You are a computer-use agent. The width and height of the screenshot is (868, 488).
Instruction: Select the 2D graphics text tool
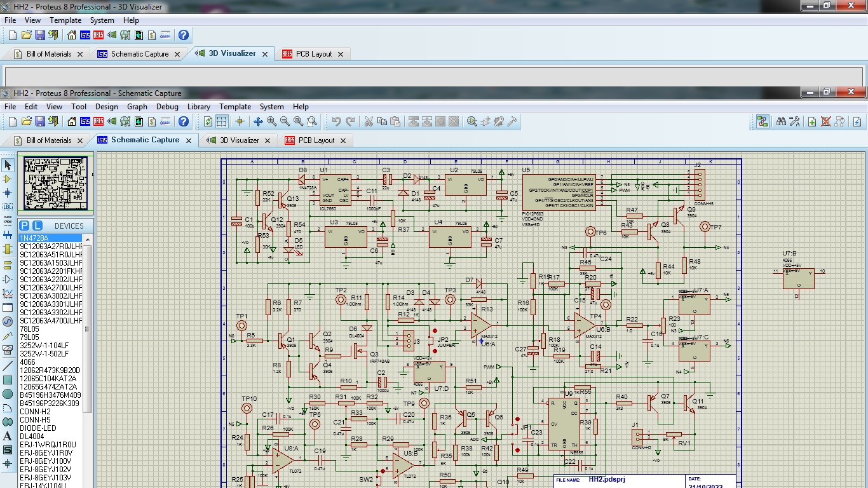(x=8, y=436)
